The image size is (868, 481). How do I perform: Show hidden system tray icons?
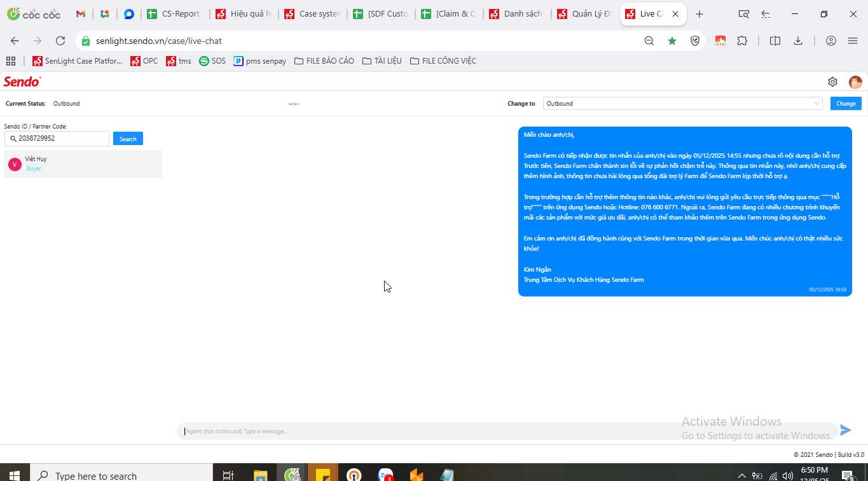click(741, 475)
